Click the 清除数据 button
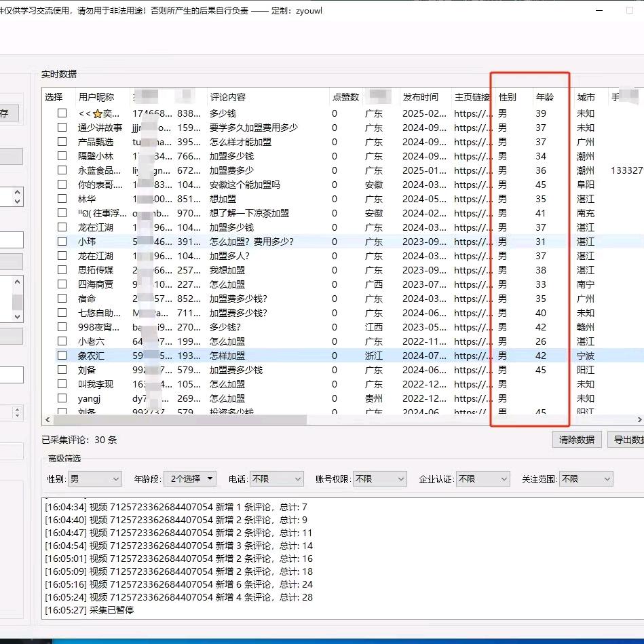The height and width of the screenshot is (644, 644). pos(577,440)
